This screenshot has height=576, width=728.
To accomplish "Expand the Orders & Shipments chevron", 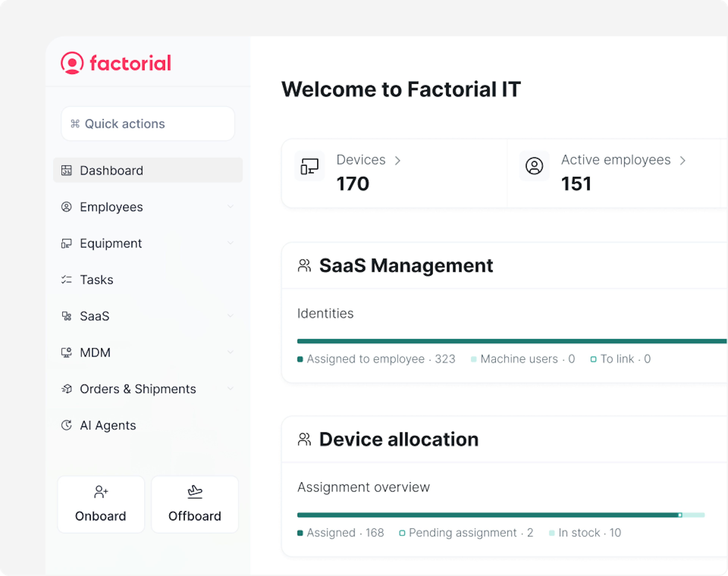I will pyautogui.click(x=230, y=388).
